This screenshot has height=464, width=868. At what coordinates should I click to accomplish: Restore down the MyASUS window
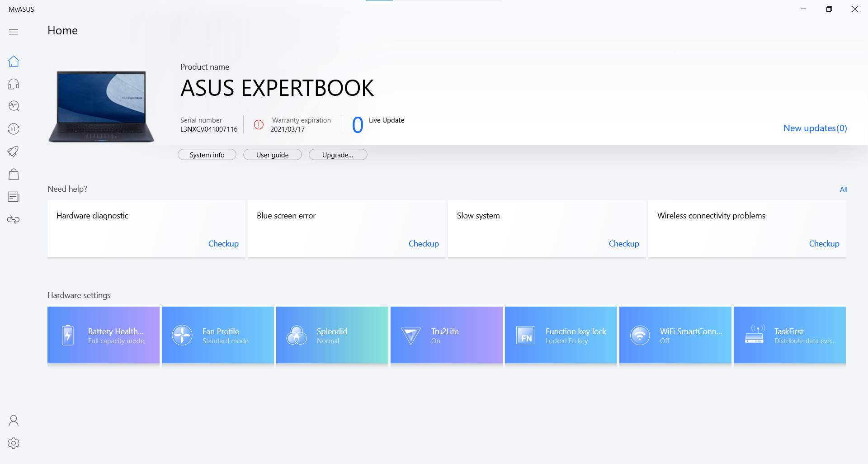click(x=829, y=9)
